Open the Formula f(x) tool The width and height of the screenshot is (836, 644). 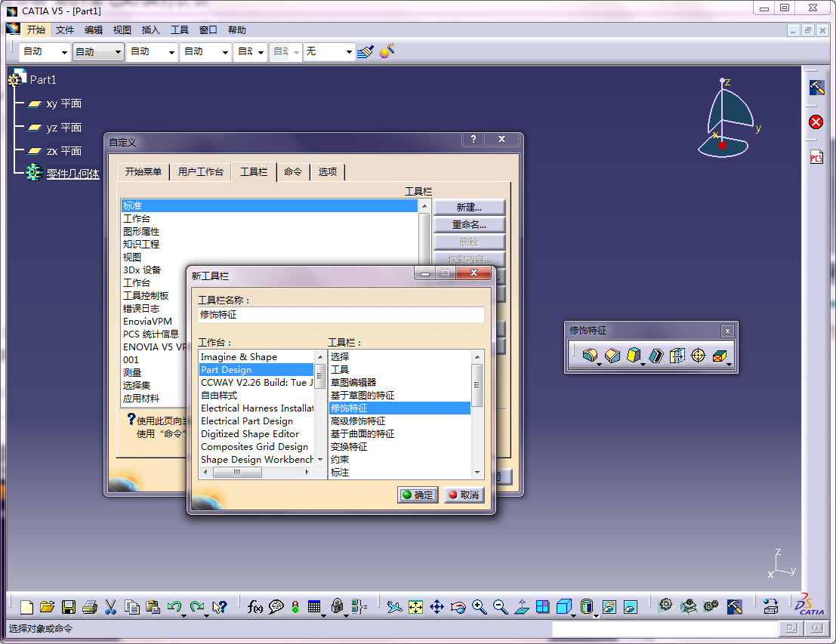click(x=255, y=607)
